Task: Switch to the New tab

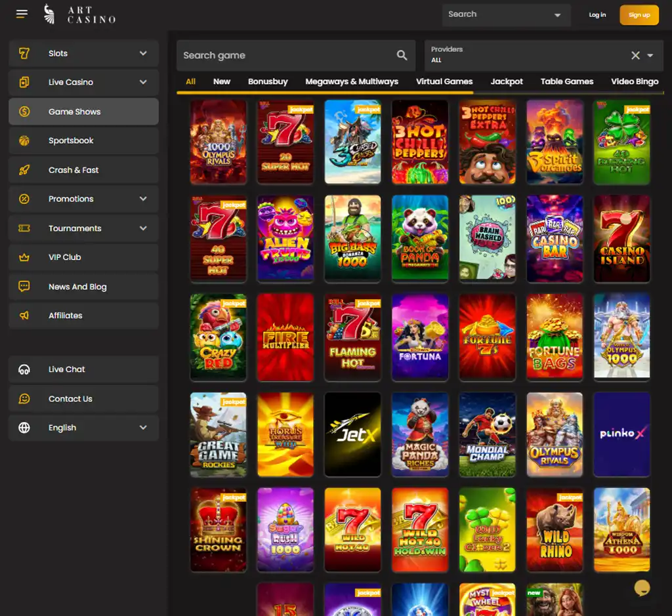Action: (x=222, y=81)
